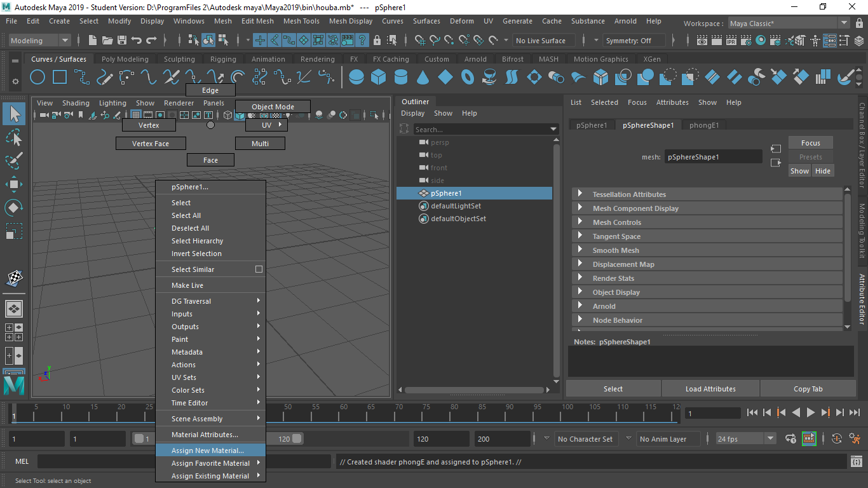Activate the Paint Selection tool
868x488 pixels.
click(x=14, y=160)
